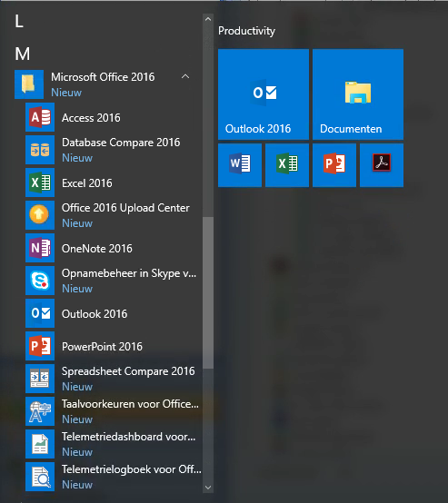Open Taalvoorkeuren voor Office icon
Screen dimensions: 448x503
pyautogui.click(x=40, y=411)
